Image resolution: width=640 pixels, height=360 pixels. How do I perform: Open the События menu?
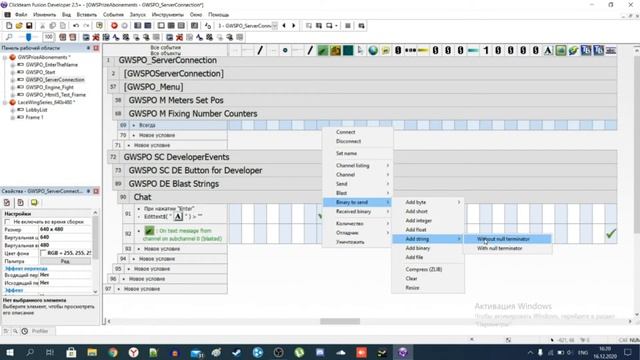(x=113, y=15)
